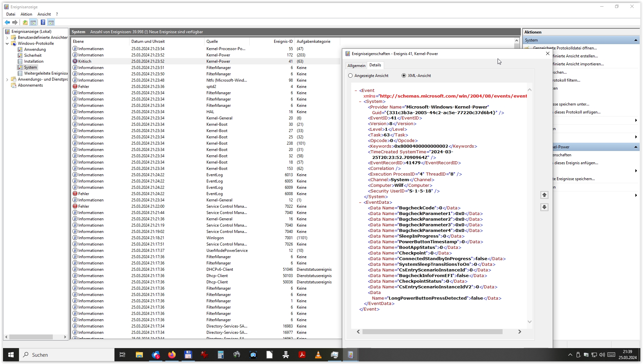643x364 pixels.
Task: Click the help question mark toolbar icon
Action: tap(43, 22)
